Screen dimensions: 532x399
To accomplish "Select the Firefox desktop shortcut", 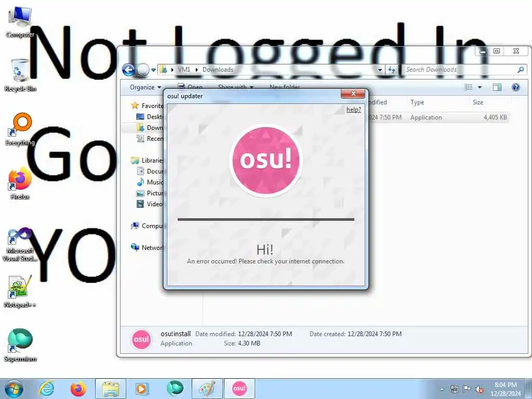I will [20, 183].
